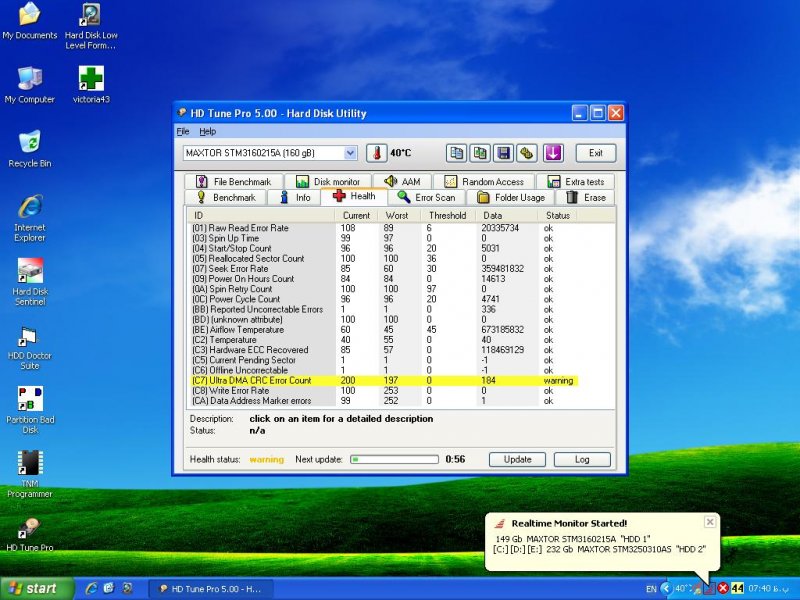Screen dimensions: 800x600
Task: Click the ID column header
Action: click(x=260, y=215)
